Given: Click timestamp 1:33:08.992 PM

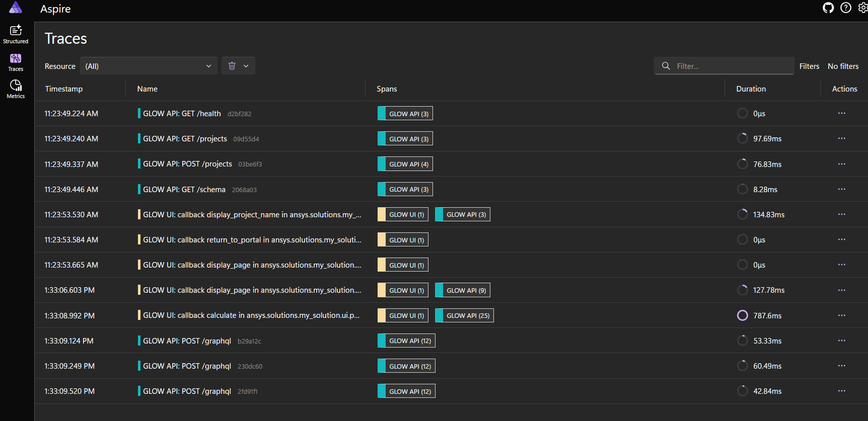Looking at the screenshot, I should click(69, 315).
